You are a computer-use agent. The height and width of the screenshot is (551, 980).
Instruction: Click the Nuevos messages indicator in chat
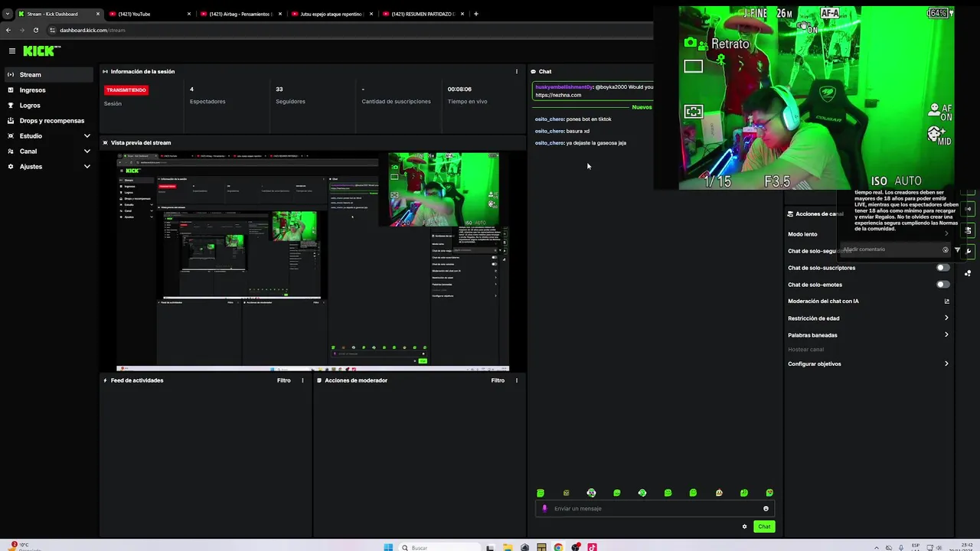click(x=642, y=107)
